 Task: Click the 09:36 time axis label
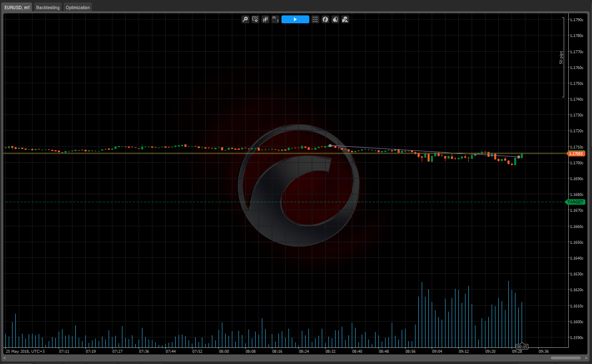coord(544,352)
